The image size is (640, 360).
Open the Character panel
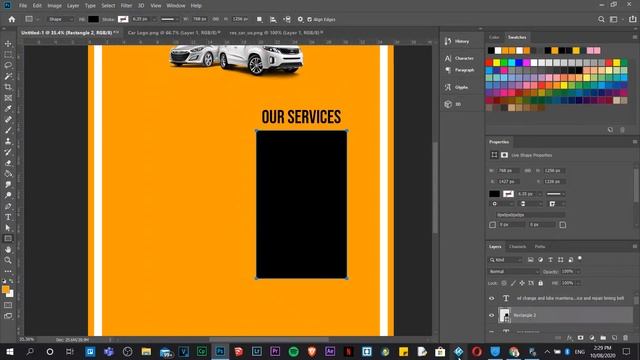click(459, 58)
